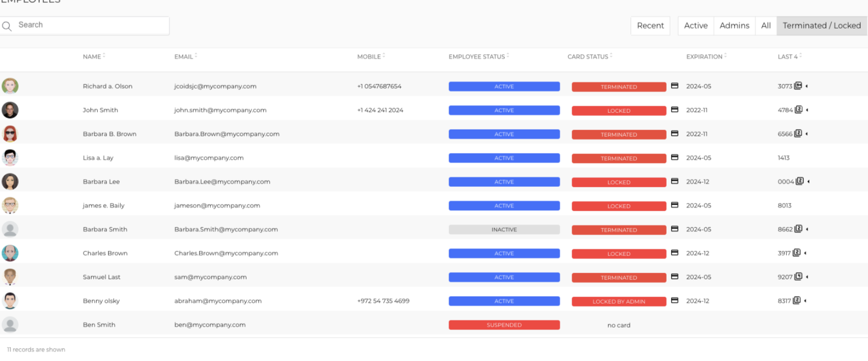The width and height of the screenshot is (868, 361).
Task: Click the card icon in John Smith's row
Action: pos(674,110)
